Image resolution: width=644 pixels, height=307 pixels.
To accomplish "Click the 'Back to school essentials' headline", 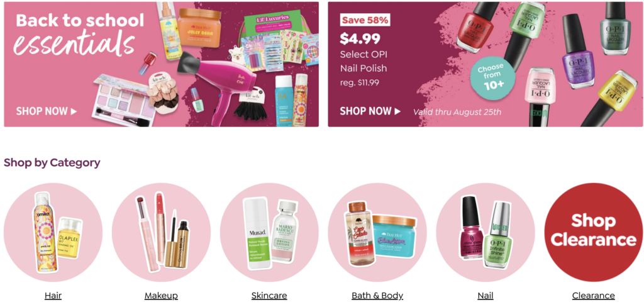I will point(79,35).
